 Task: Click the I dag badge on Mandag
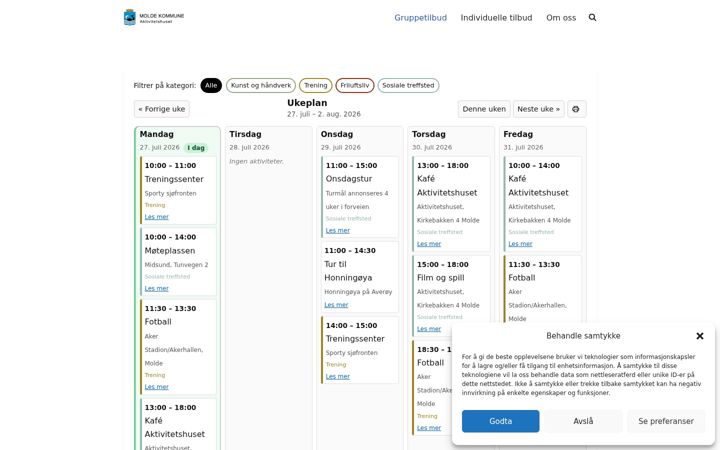196,148
